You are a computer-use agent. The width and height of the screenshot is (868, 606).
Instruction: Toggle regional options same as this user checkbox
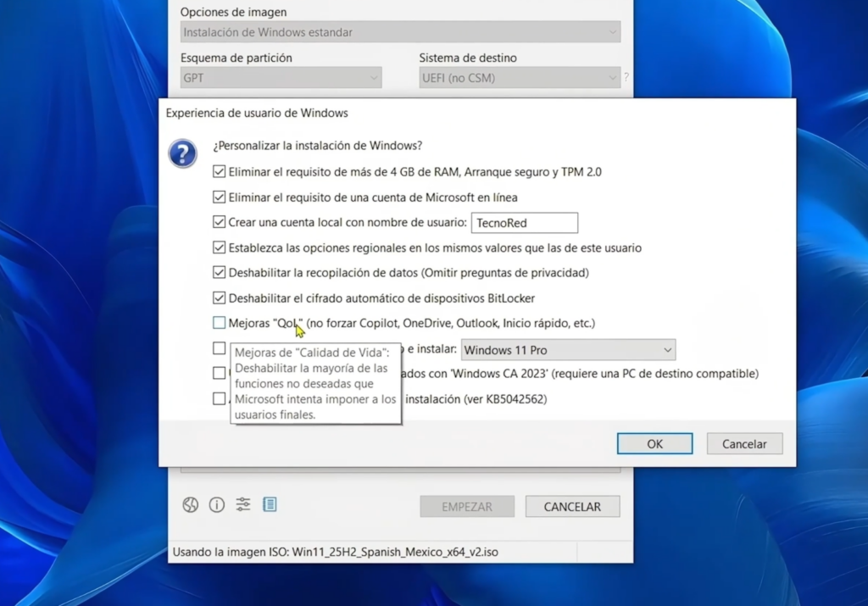(x=220, y=247)
